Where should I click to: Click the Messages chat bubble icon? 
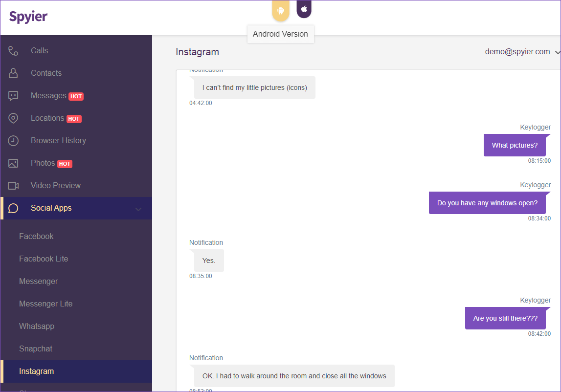pyautogui.click(x=13, y=96)
